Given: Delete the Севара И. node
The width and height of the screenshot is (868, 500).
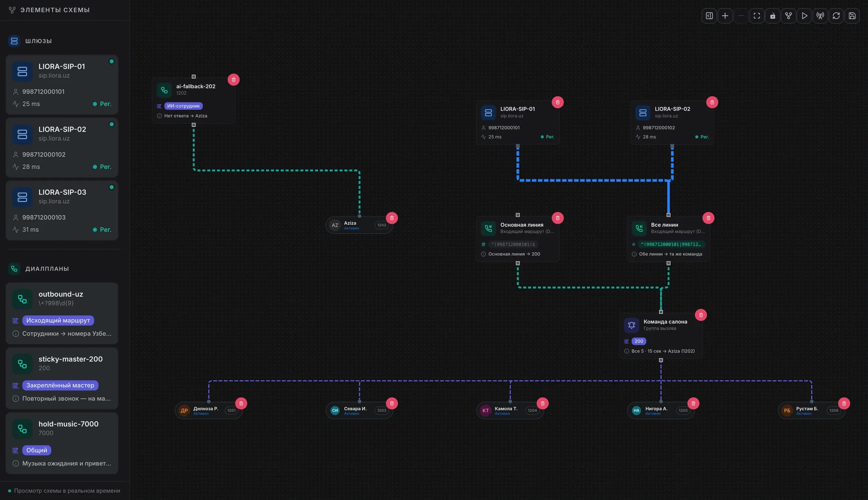Looking at the screenshot, I should point(392,403).
